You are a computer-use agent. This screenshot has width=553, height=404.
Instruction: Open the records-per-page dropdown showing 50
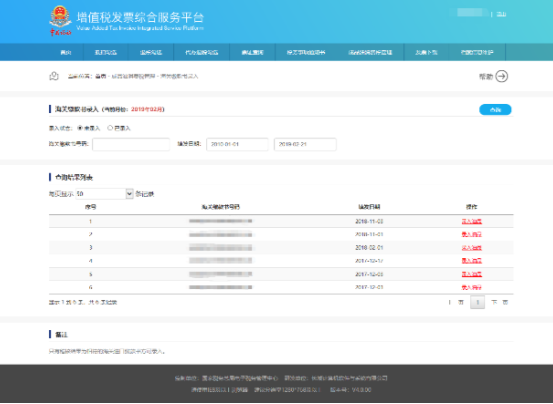click(x=105, y=194)
